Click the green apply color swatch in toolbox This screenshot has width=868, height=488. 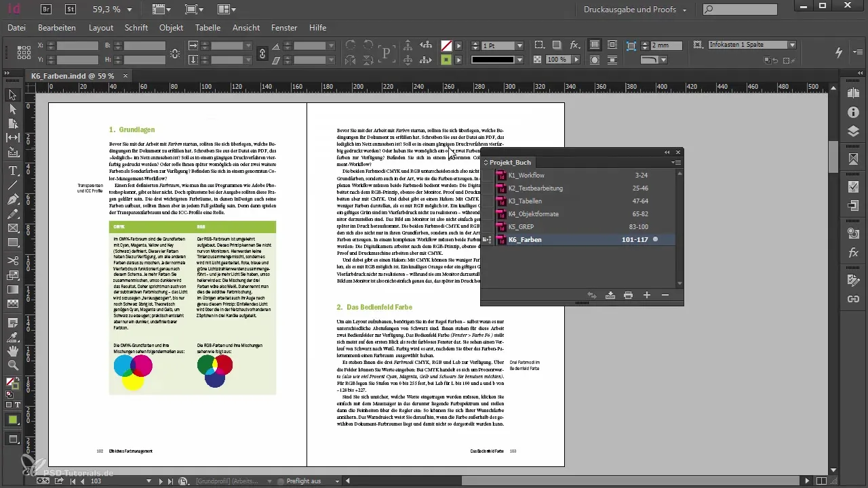coord(12,420)
